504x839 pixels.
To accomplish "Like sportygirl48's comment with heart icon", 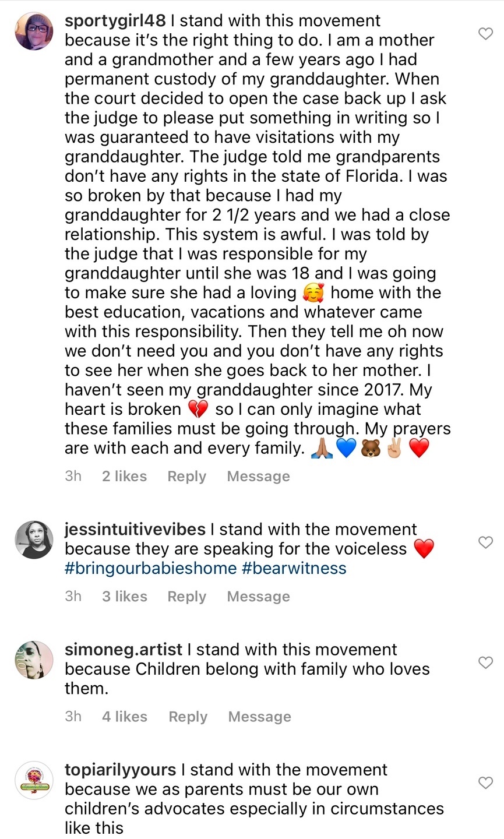I will [485, 34].
